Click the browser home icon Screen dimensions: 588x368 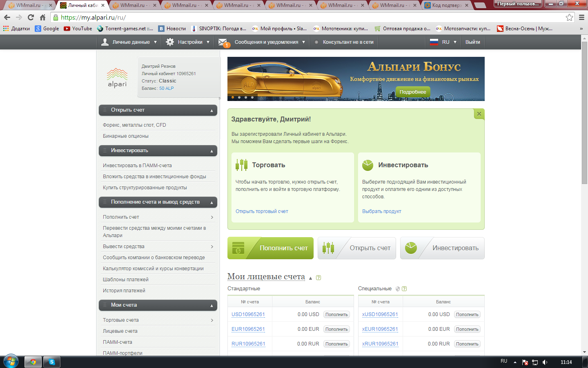tap(42, 18)
